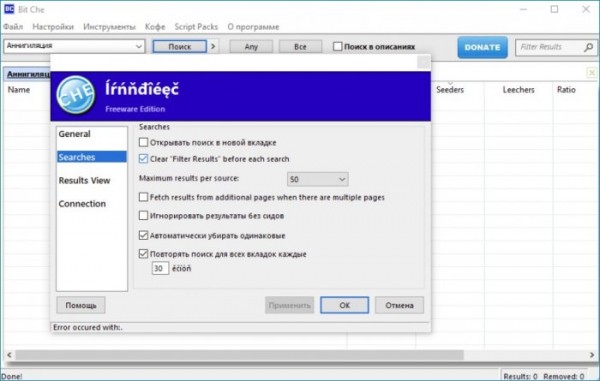The image size is (600, 381).
Task: Click the "Error occured with:." status text
Action: (x=88, y=327)
